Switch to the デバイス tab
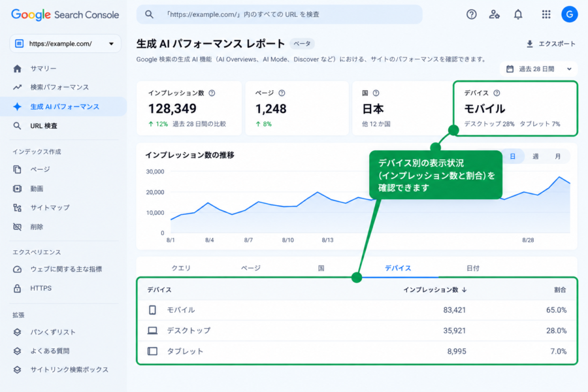 tap(398, 269)
